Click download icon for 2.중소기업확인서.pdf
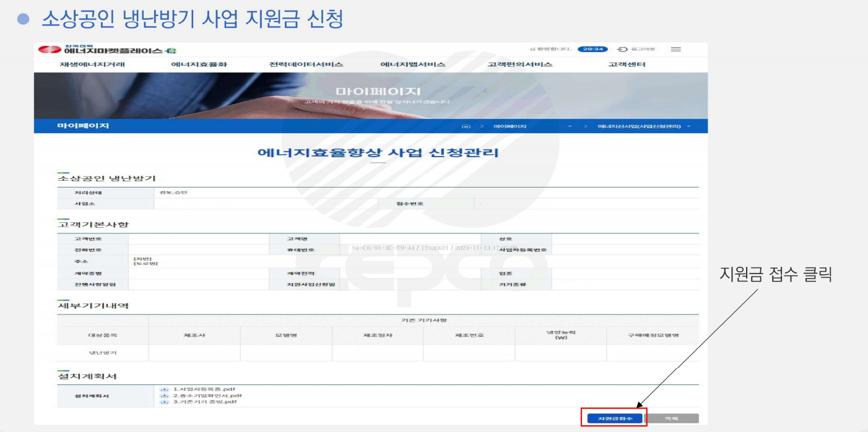868x432 pixels. coord(164,395)
